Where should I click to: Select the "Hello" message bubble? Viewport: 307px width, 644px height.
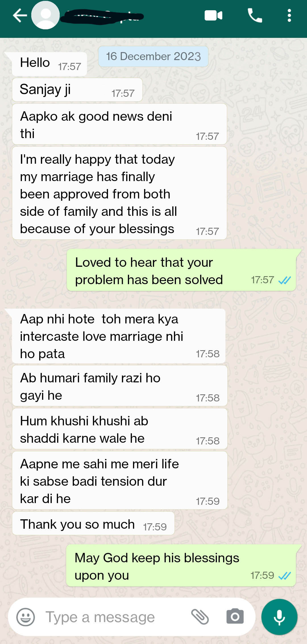tap(49, 64)
